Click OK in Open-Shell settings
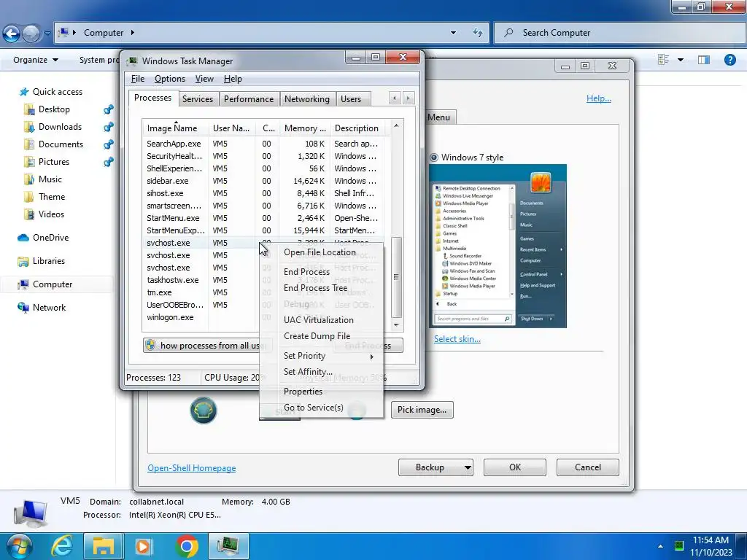Viewport: 747px width, 560px height. tap(515, 467)
